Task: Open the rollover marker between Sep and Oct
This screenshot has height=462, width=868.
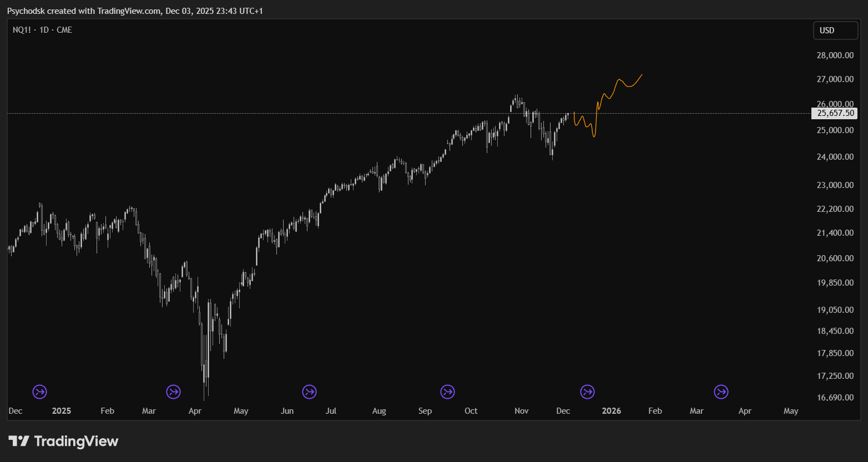Action: (x=447, y=392)
